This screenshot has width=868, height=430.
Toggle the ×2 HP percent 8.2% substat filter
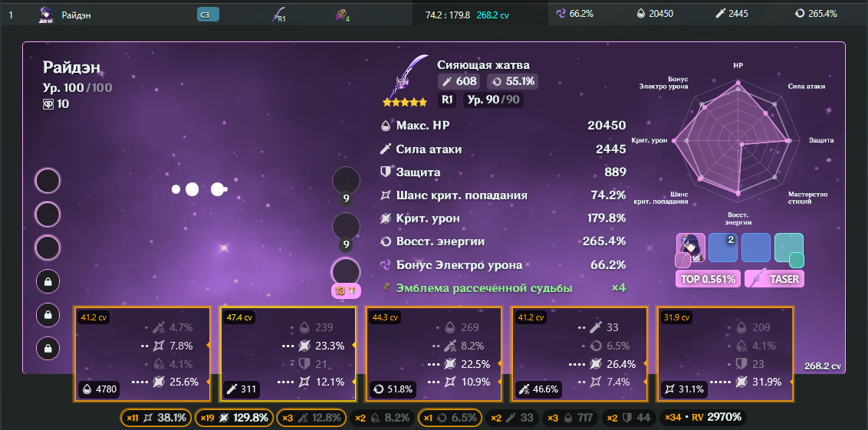tap(383, 418)
